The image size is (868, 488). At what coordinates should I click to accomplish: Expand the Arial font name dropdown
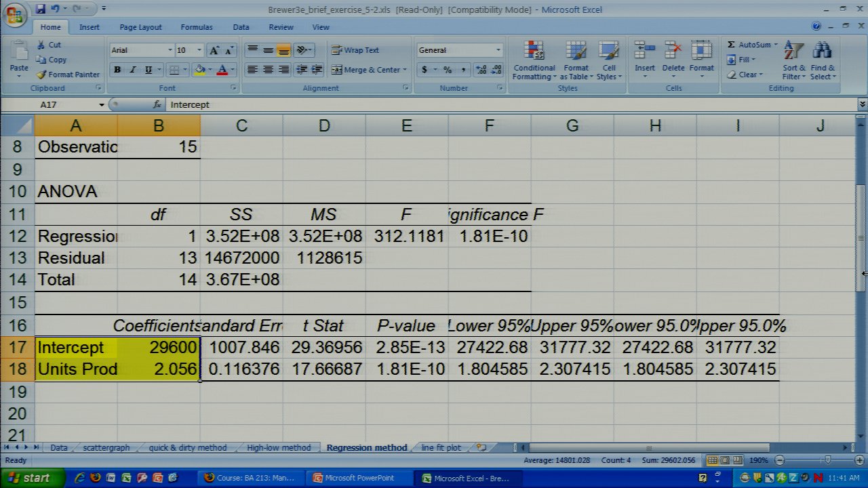coord(170,50)
